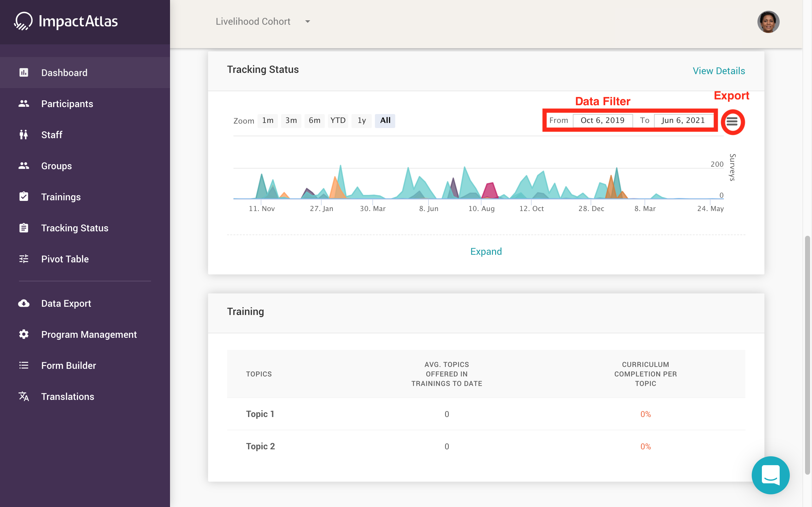The height and width of the screenshot is (507, 812).
Task: Click the Pivot Table sliders icon
Action: click(x=23, y=259)
